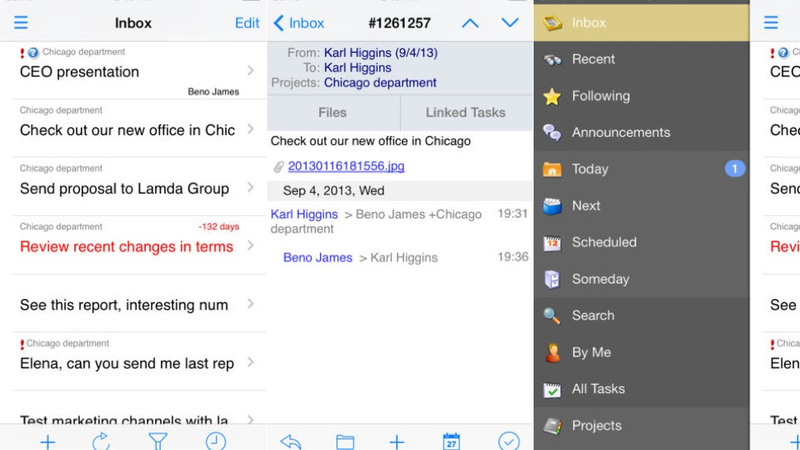Expand chevron on CEO presentation row
Image resolution: width=800 pixels, height=450 pixels.
coord(251,70)
